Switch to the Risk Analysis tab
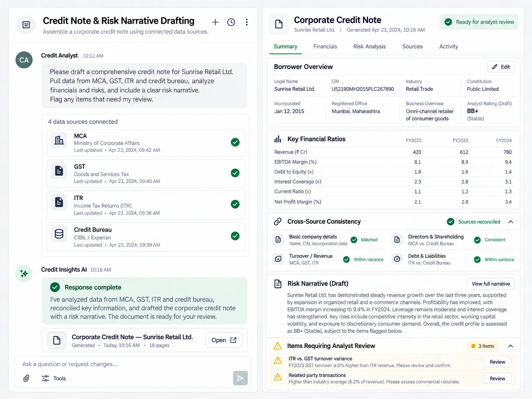Screen dimensions: 532x399 coord(369,47)
